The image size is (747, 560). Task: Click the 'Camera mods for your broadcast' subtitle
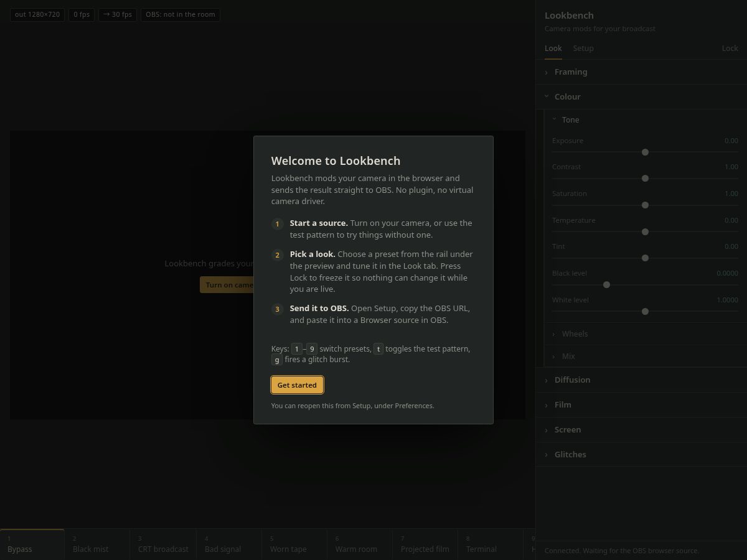click(599, 29)
